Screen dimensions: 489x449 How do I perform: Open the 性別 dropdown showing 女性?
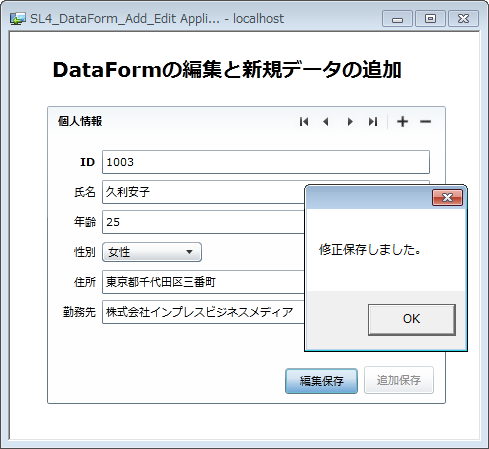(152, 252)
